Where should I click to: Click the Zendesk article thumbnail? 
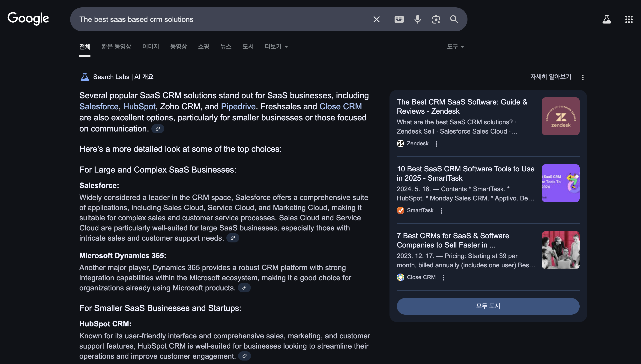(560, 116)
